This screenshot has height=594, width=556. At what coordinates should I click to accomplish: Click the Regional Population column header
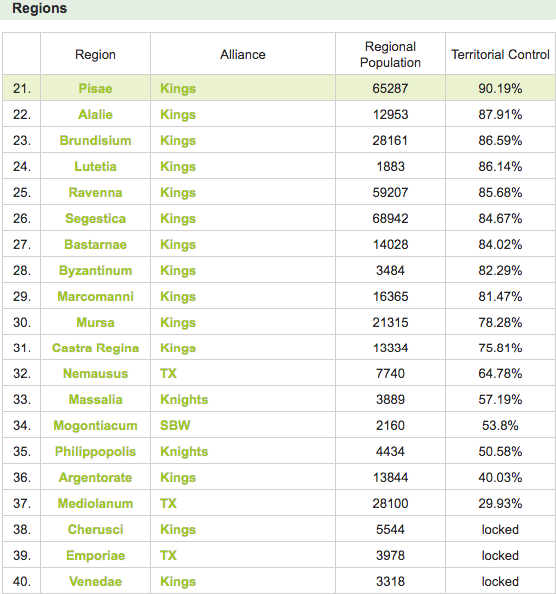tap(390, 55)
